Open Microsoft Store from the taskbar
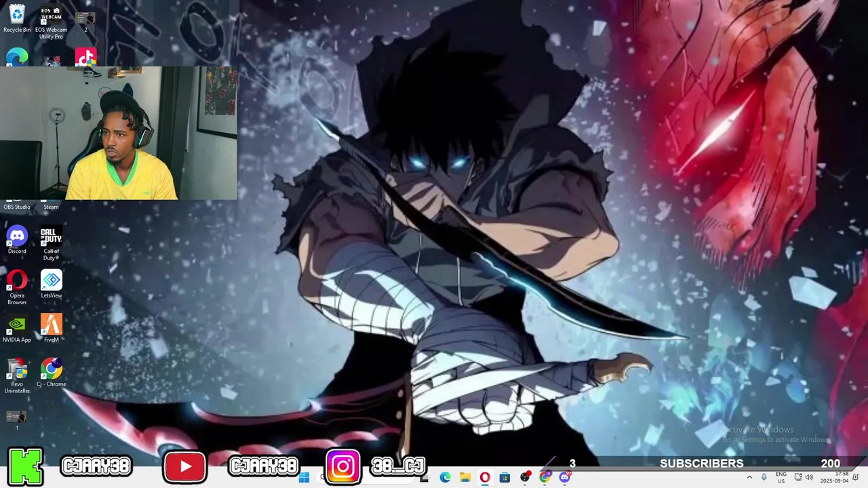Viewport: 868px width, 488px height. point(505,477)
